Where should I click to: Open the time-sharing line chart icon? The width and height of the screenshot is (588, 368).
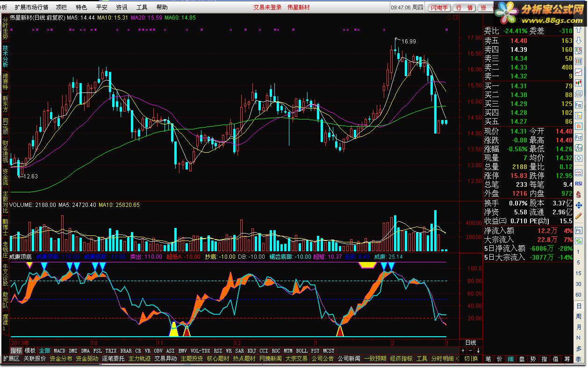click(579, 72)
